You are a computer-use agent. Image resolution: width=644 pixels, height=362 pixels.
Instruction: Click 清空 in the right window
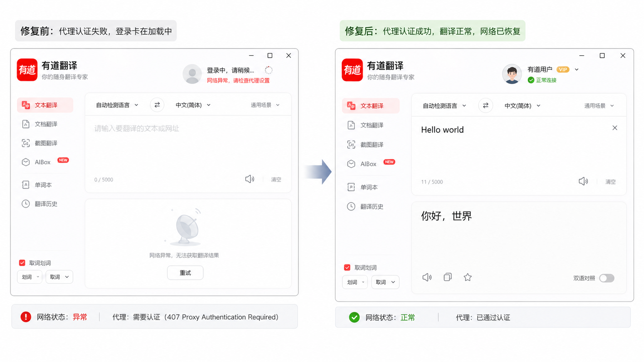(x=610, y=182)
